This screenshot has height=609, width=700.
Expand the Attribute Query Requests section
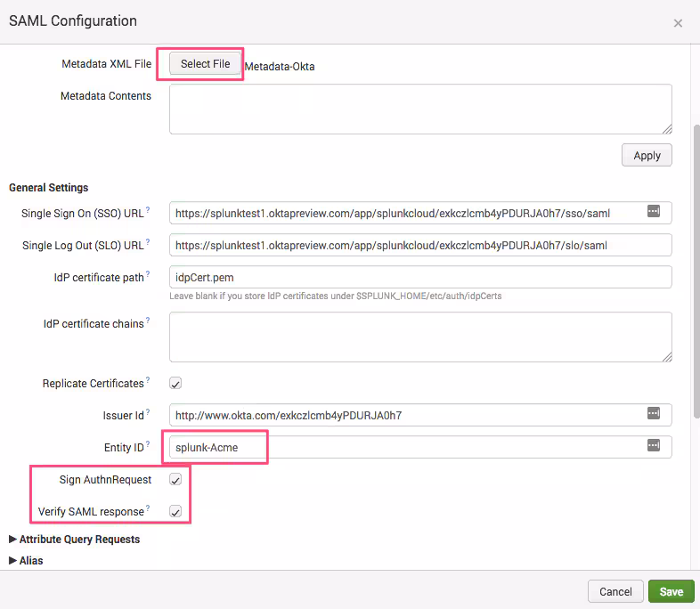pos(74,539)
